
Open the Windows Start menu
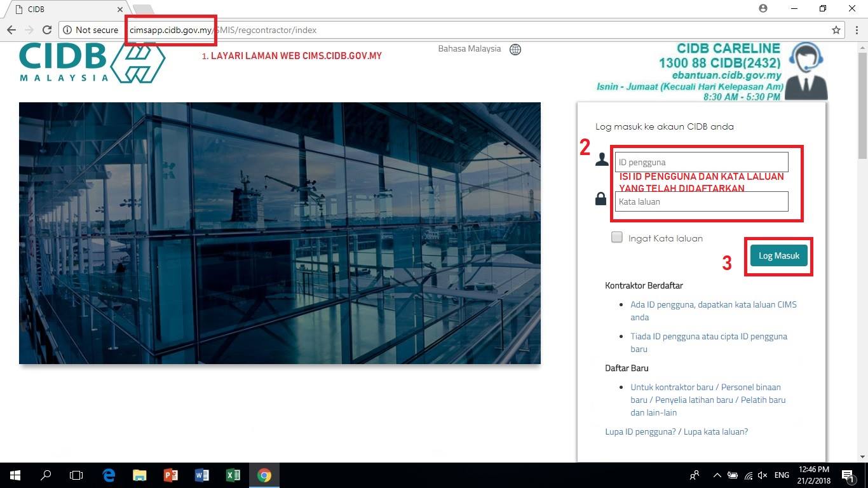pyautogui.click(x=15, y=475)
